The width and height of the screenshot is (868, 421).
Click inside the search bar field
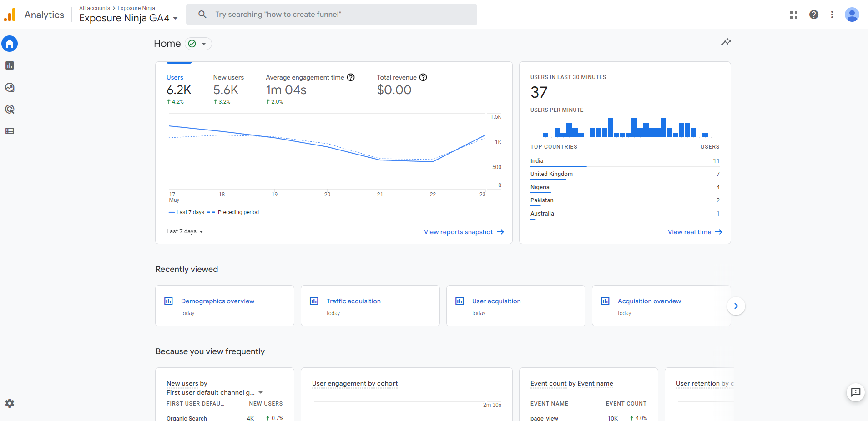pos(331,14)
